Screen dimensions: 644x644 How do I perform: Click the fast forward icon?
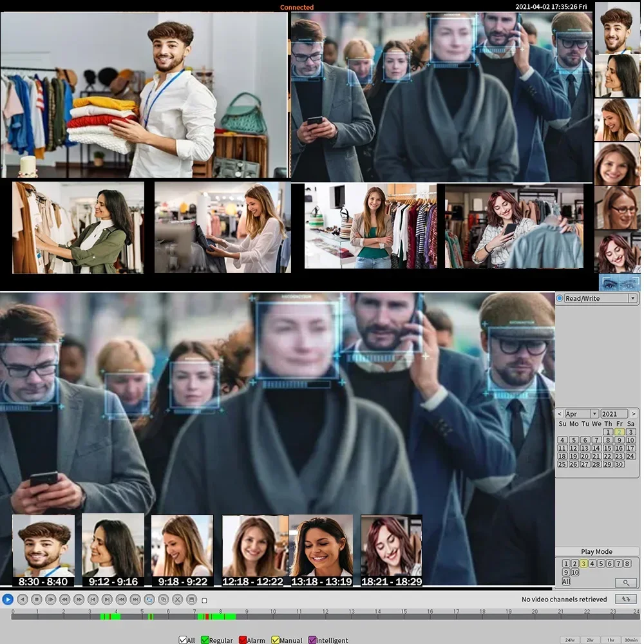tap(79, 600)
